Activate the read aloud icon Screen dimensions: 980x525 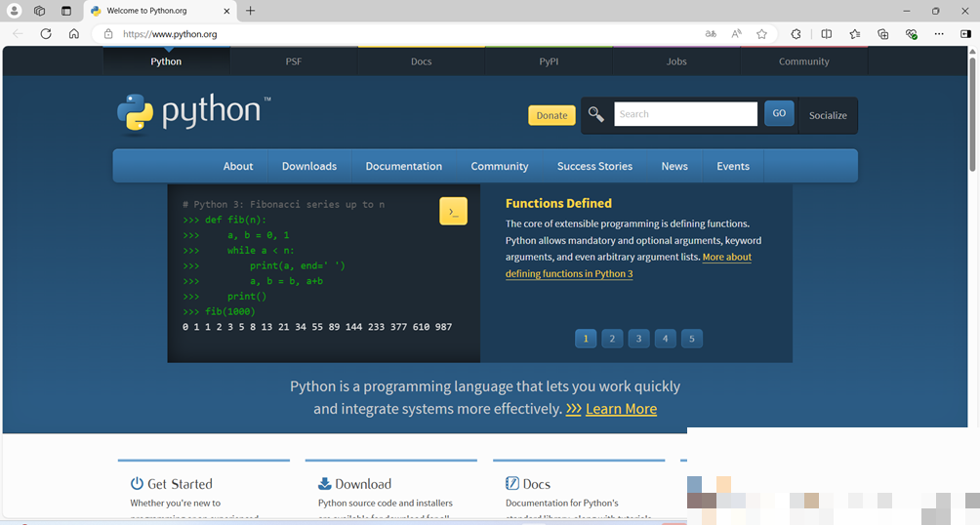(x=736, y=34)
